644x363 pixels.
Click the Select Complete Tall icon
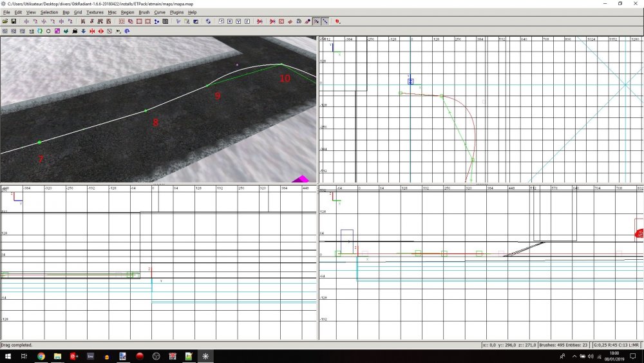click(82, 21)
